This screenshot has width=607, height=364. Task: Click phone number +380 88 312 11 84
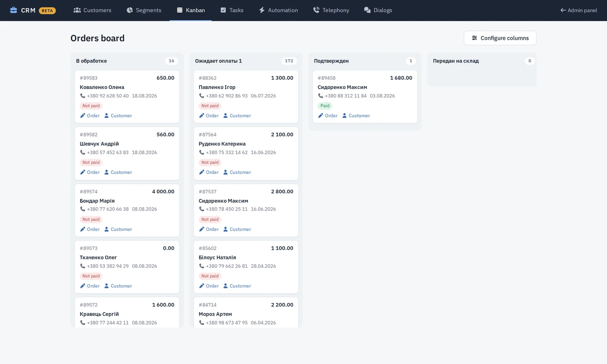(x=346, y=96)
